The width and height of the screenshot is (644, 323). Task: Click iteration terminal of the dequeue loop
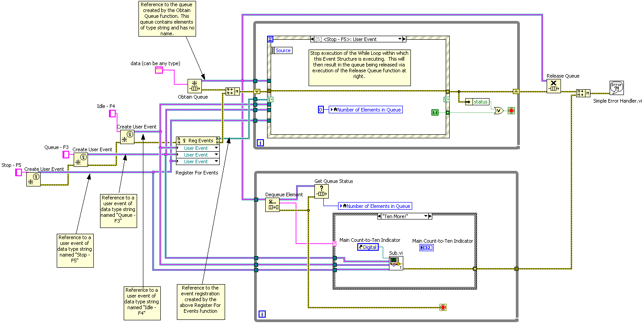click(262, 314)
